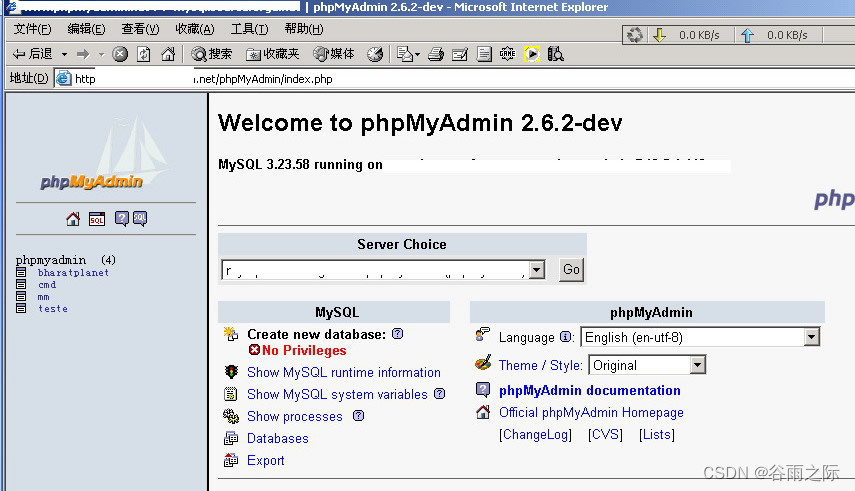Click the address bar URL field

454,79
